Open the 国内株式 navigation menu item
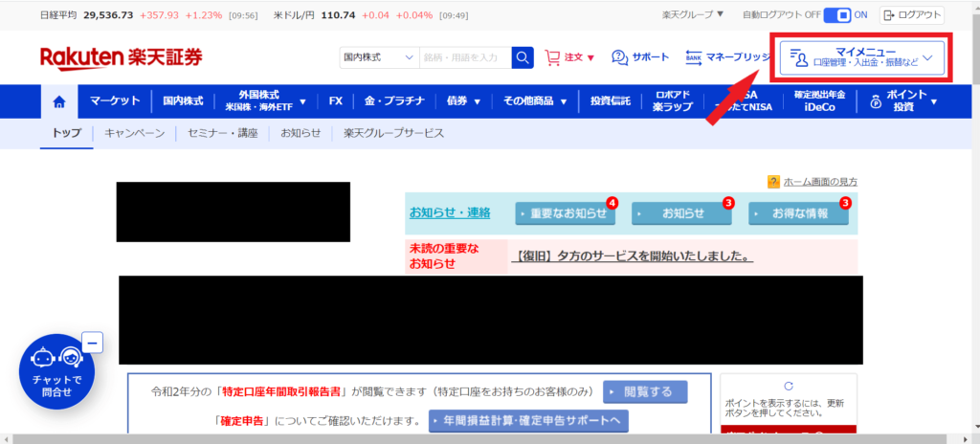The height and width of the screenshot is (444, 980). pyautogui.click(x=183, y=101)
